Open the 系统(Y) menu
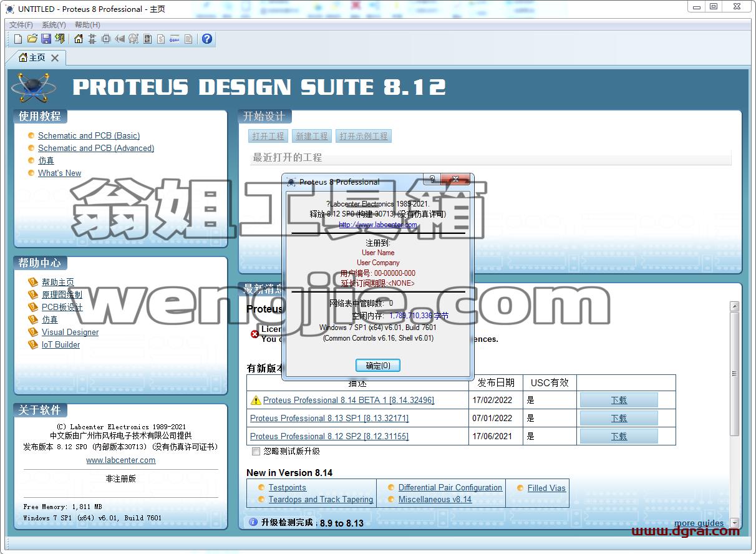756x554 pixels. point(54,25)
